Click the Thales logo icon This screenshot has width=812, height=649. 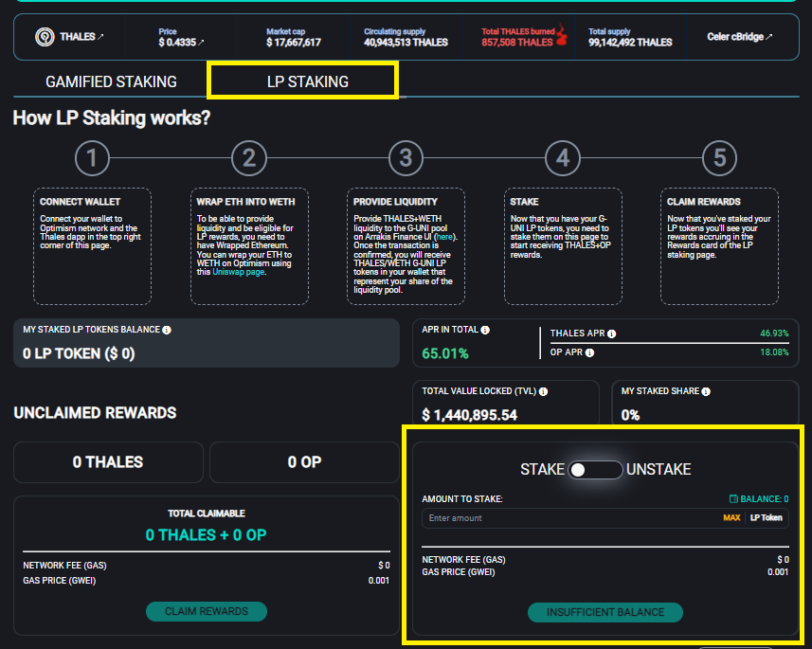[x=45, y=37]
